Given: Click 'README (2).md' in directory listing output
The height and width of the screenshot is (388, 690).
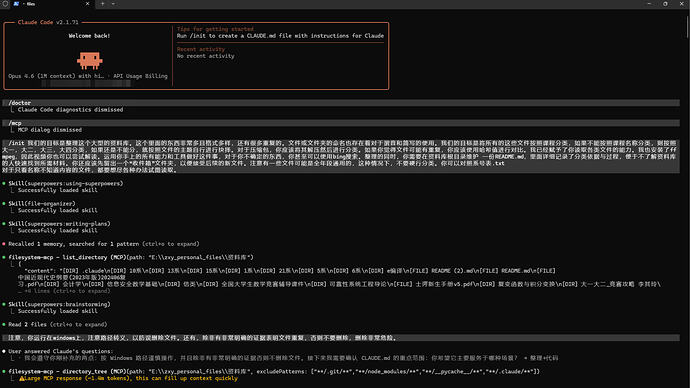Looking at the screenshot, I should click(451, 271).
